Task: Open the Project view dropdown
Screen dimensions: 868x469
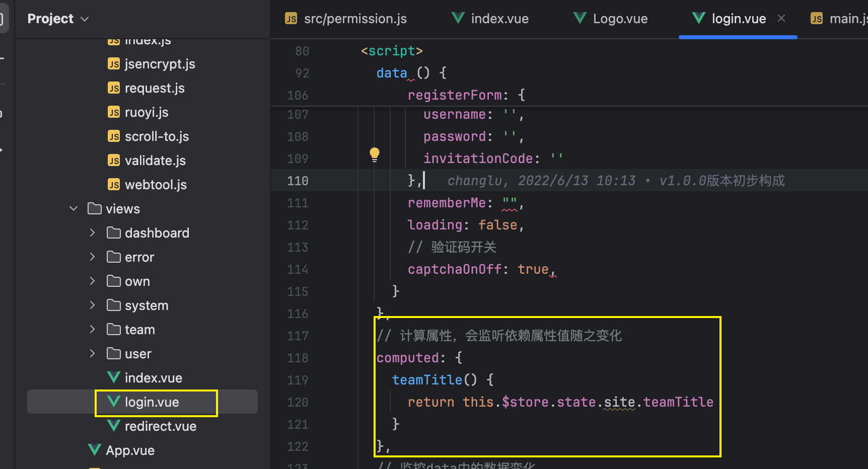Action: (x=58, y=19)
